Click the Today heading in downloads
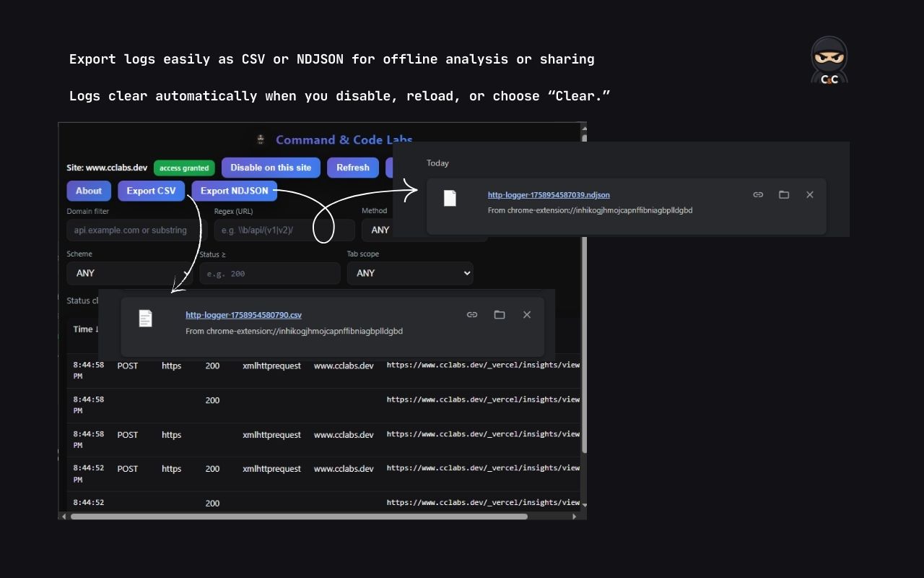 (437, 163)
